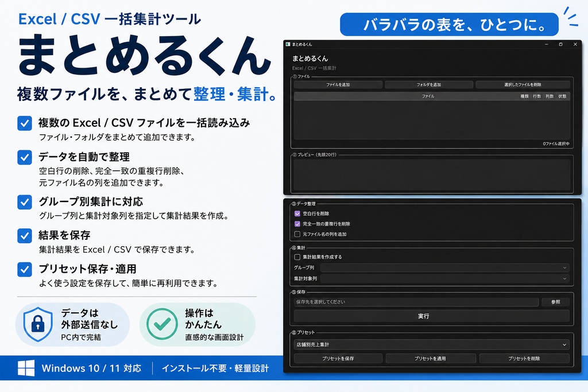Screen dimensions: 588x392
Task: Click the blue check icon beside 複数の Excel / CSV ファイルを一括読み込み
Action: pyautogui.click(x=25, y=123)
